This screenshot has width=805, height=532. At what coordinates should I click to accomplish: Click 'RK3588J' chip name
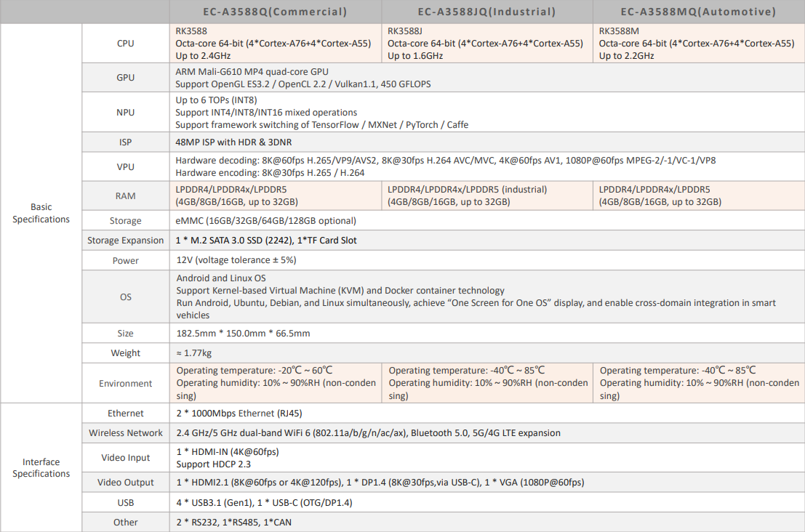tap(404, 31)
